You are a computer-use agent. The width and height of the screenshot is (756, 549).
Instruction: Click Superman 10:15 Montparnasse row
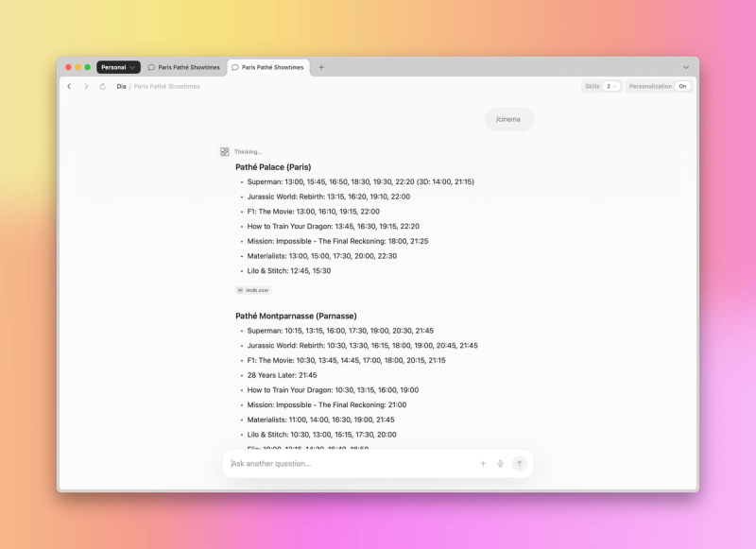[x=340, y=331]
